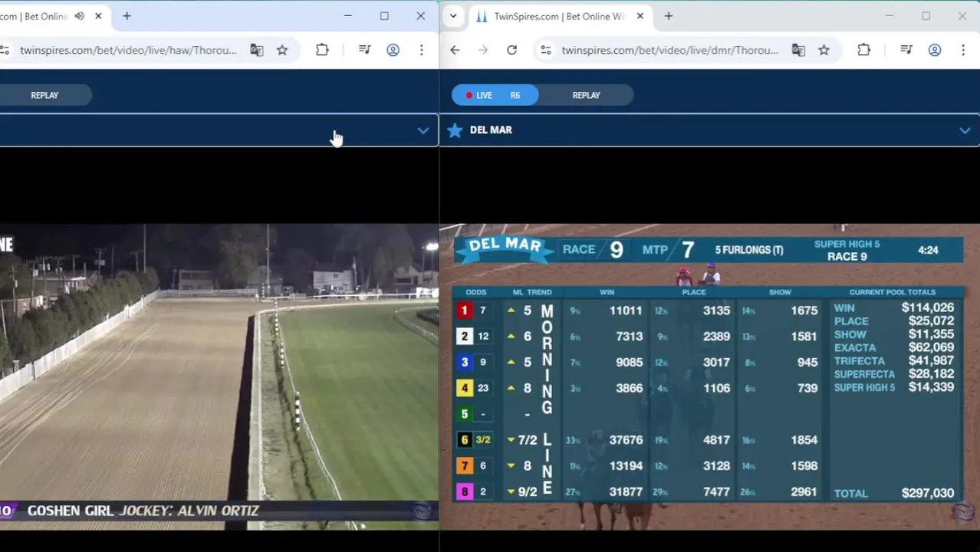Open profile avatar in right browser window
Viewport: 980px width, 552px height.
click(935, 50)
